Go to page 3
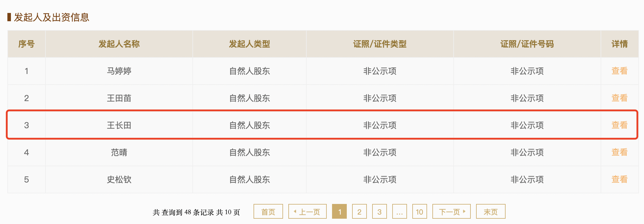This screenshot has width=644, height=224. click(379, 212)
